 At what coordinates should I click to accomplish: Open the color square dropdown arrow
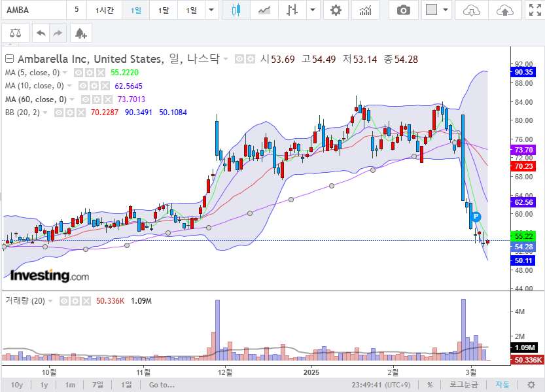(446, 10)
